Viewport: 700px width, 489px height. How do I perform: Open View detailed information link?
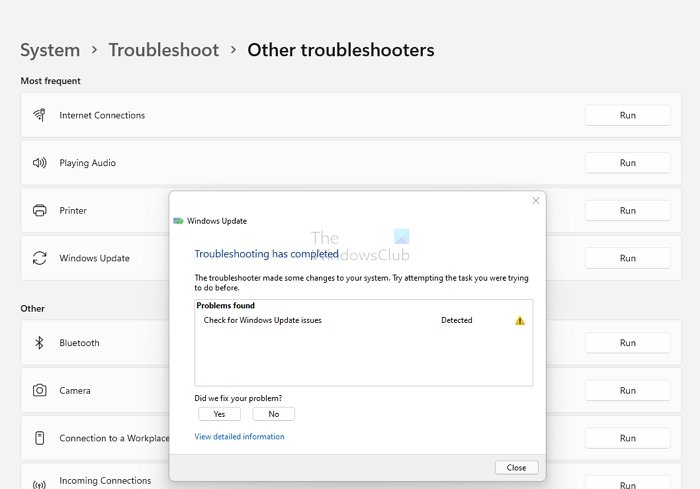[x=239, y=437]
